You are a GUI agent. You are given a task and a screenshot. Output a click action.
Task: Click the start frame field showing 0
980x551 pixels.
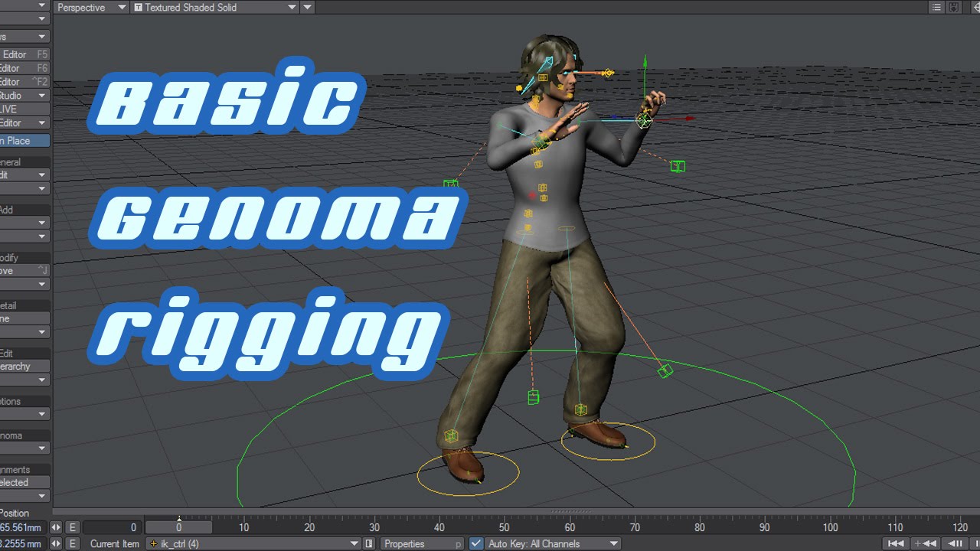[112, 527]
